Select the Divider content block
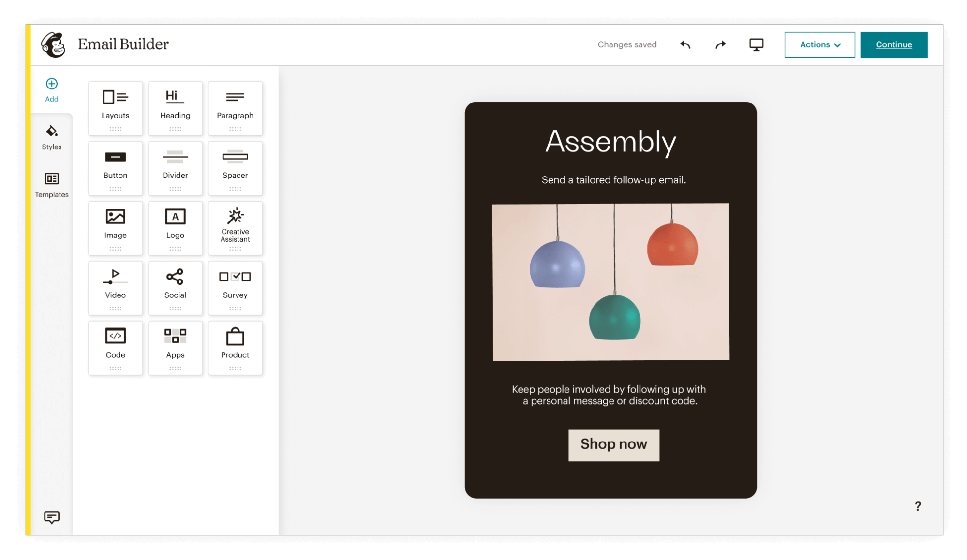The width and height of the screenshot is (967, 560). (x=175, y=168)
